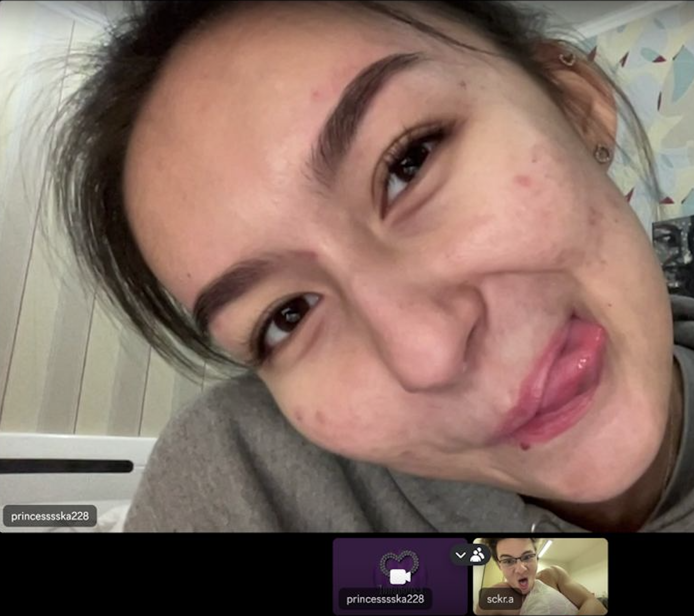Click the chevron and members pill control

pos(469,556)
